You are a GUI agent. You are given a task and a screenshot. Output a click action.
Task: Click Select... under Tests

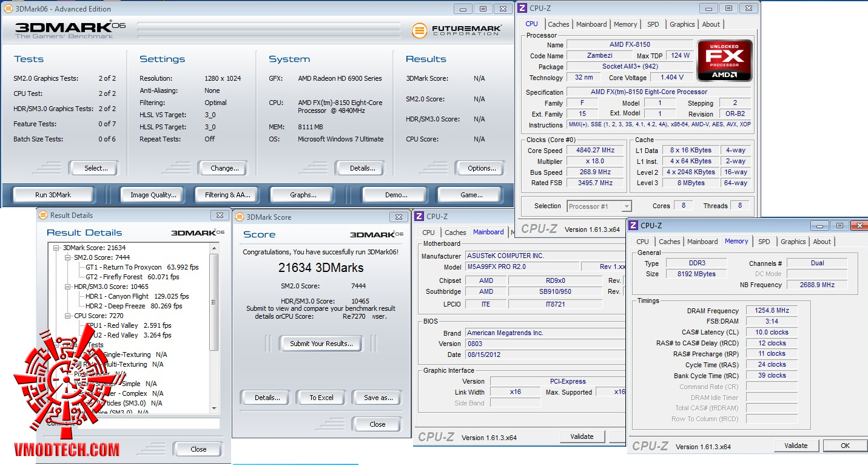96,168
